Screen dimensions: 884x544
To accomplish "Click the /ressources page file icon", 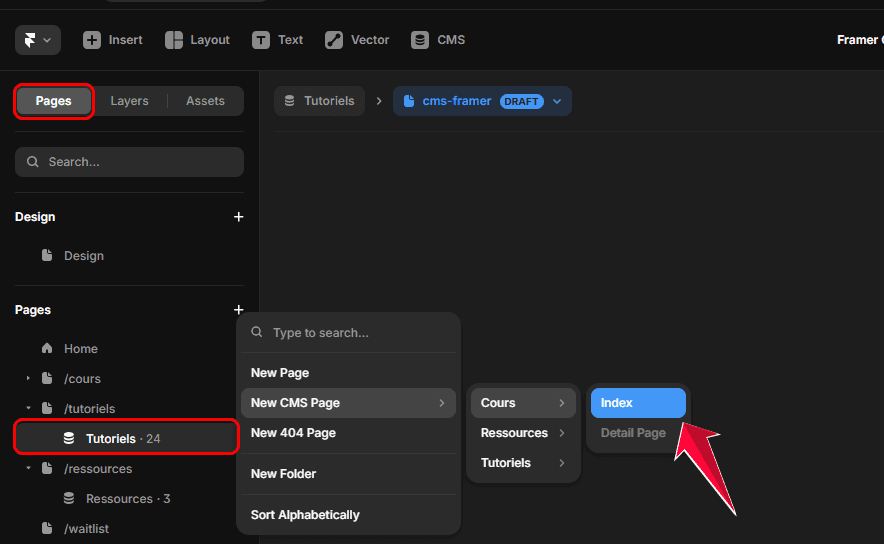I will [x=47, y=468].
